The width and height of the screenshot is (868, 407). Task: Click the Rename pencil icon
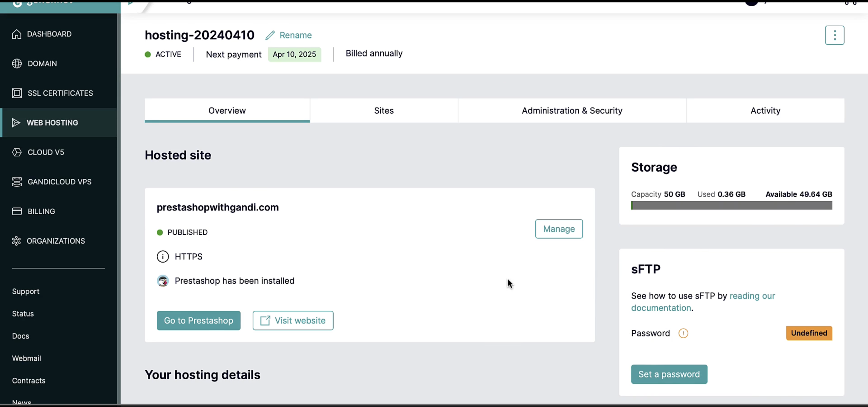pos(270,35)
